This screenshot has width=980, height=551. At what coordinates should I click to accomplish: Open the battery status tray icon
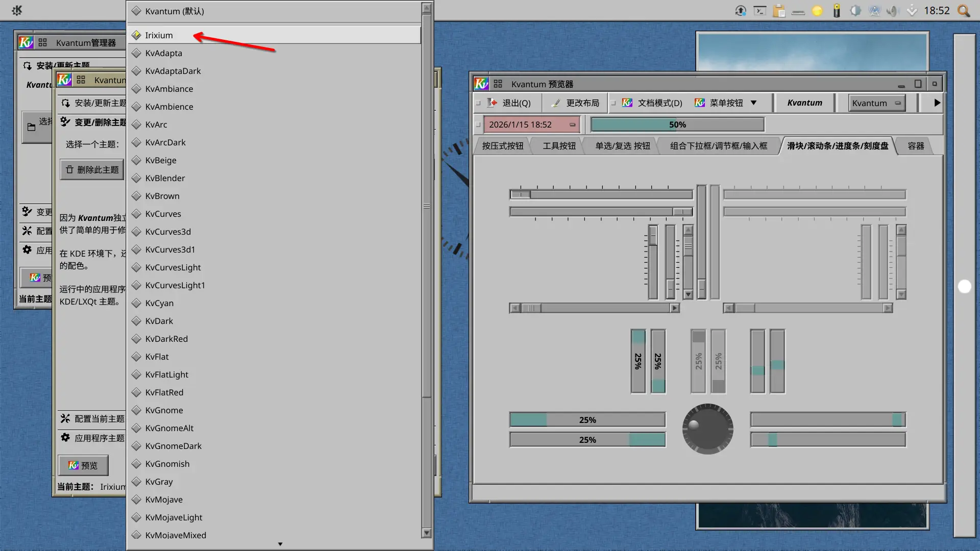pos(837,11)
